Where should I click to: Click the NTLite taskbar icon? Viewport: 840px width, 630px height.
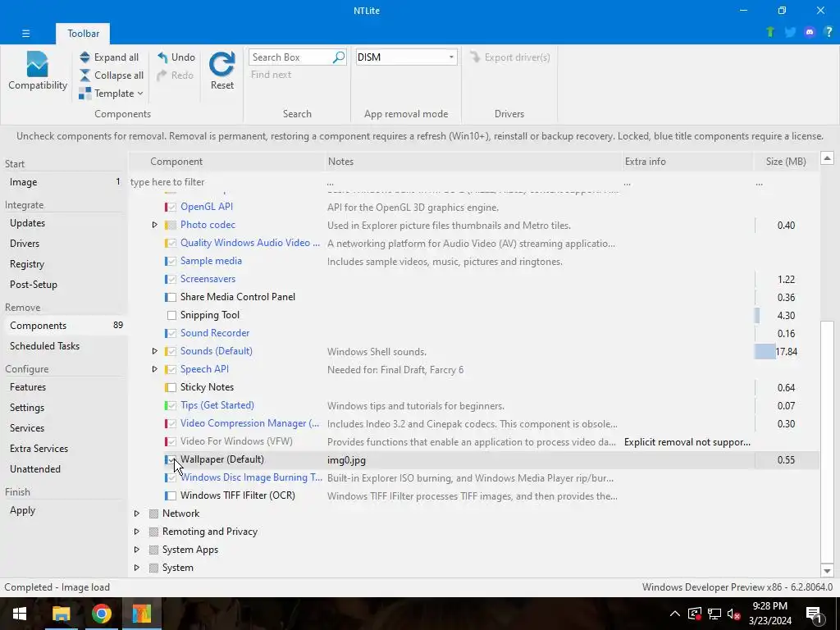(x=141, y=614)
